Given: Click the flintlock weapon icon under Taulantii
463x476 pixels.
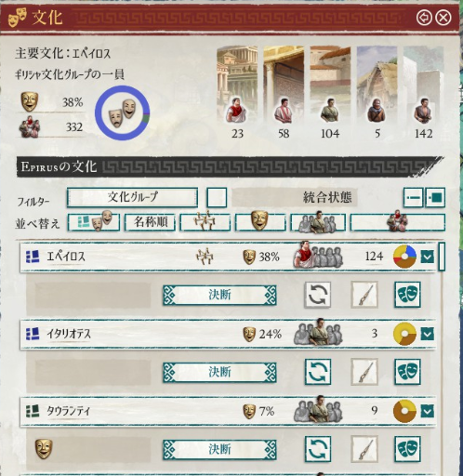Looking at the screenshot, I should click(x=364, y=449).
